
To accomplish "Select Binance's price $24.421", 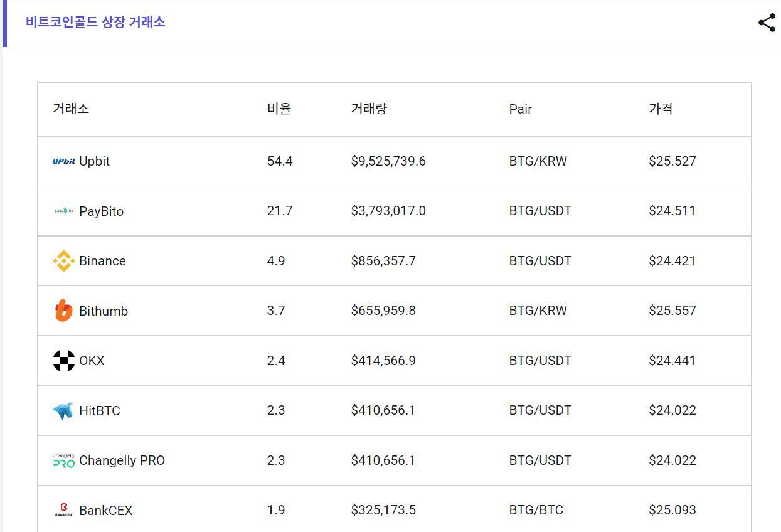I will [x=672, y=261].
